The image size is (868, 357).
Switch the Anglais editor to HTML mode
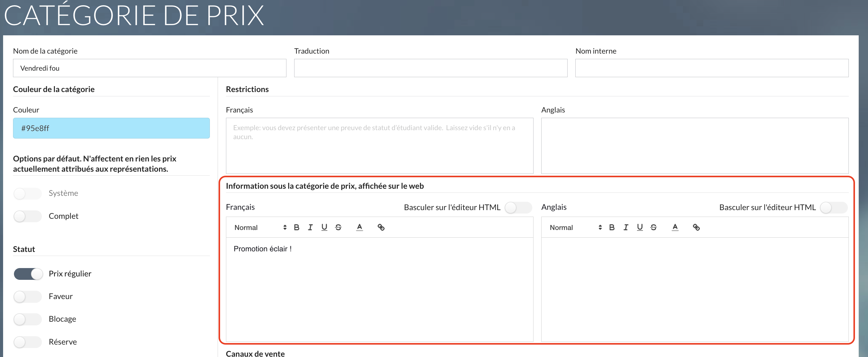coord(834,207)
